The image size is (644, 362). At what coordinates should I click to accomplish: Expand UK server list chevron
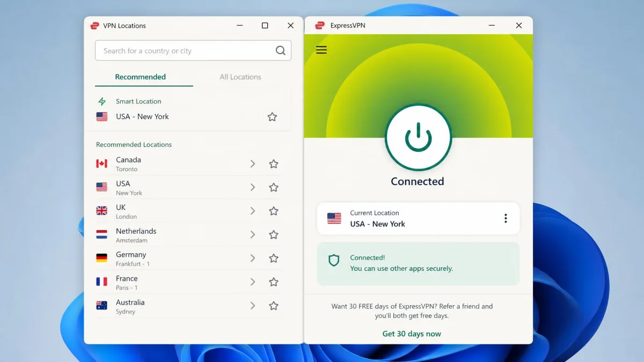click(x=253, y=211)
